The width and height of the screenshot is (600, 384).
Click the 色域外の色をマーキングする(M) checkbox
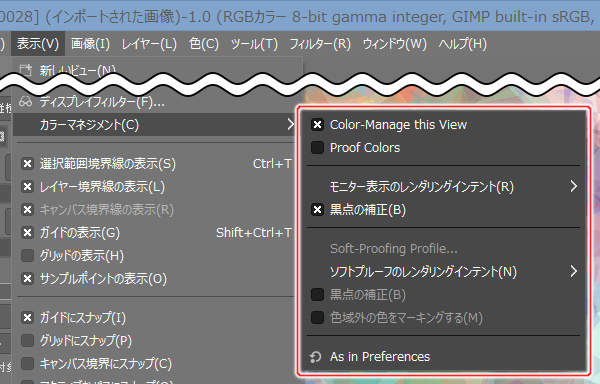click(317, 317)
